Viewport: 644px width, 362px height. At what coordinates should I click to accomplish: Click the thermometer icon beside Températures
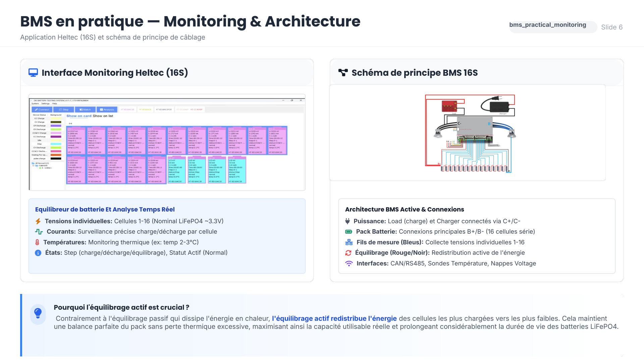(38, 242)
